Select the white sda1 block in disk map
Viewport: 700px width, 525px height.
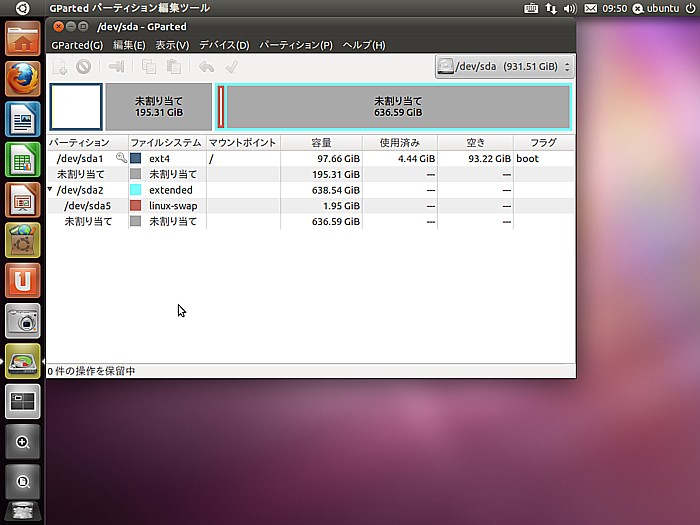point(76,107)
